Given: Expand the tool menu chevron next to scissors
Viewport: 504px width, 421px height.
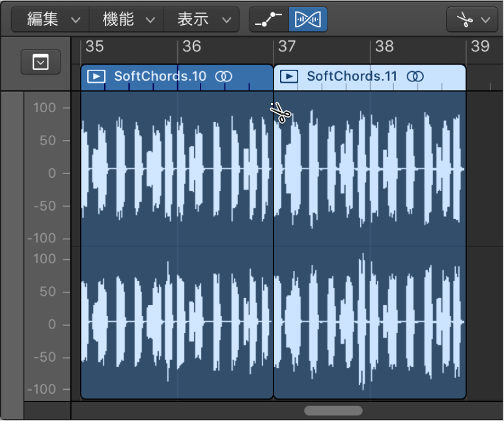Looking at the screenshot, I should pyautogui.click(x=485, y=20).
